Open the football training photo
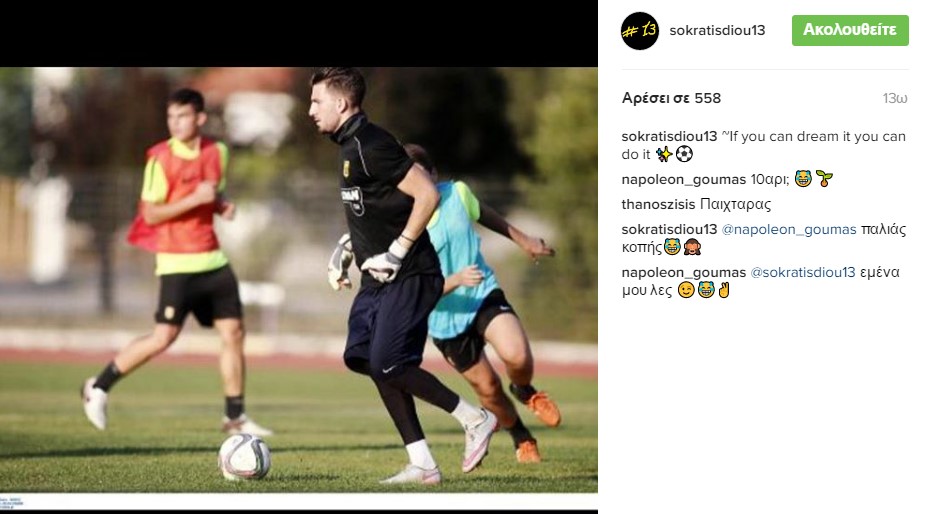The image size is (932, 514). [x=298, y=280]
